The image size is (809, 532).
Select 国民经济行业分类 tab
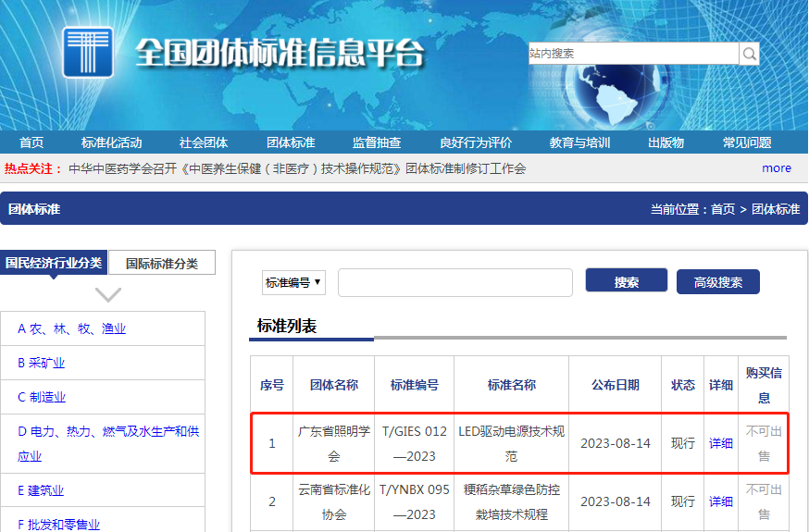pyautogui.click(x=54, y=263)
